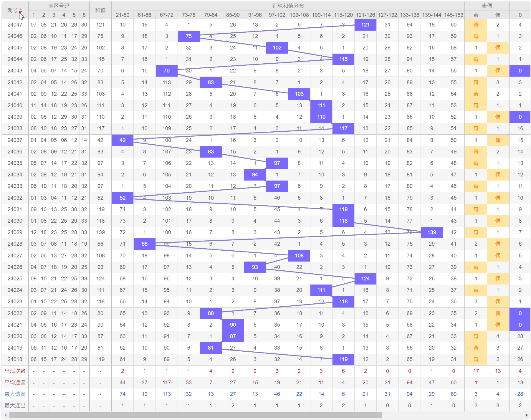Click the blue 90 cell in row 24021
This screenshot has width=531, height=420.
(x=233, y=325)
